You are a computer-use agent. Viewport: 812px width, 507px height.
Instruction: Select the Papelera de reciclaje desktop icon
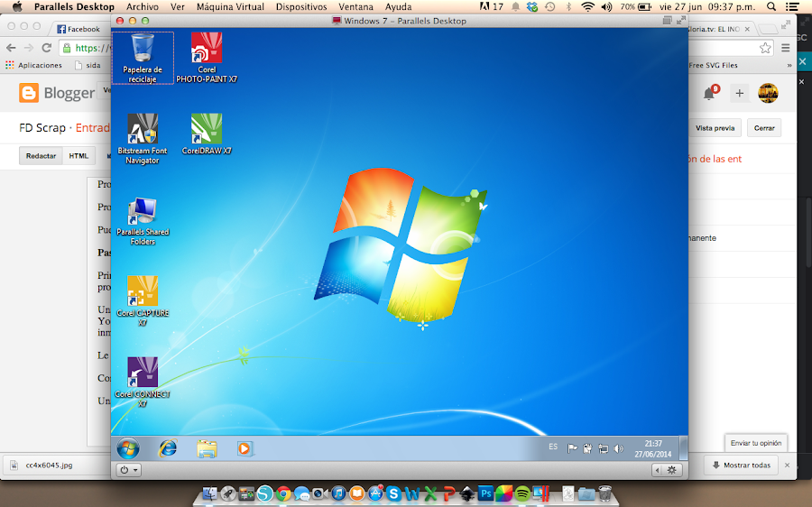point(143,58)
